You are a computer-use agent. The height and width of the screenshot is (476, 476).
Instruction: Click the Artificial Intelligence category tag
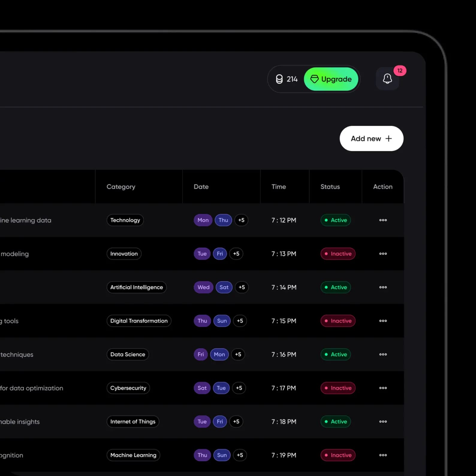pos(136,287)
